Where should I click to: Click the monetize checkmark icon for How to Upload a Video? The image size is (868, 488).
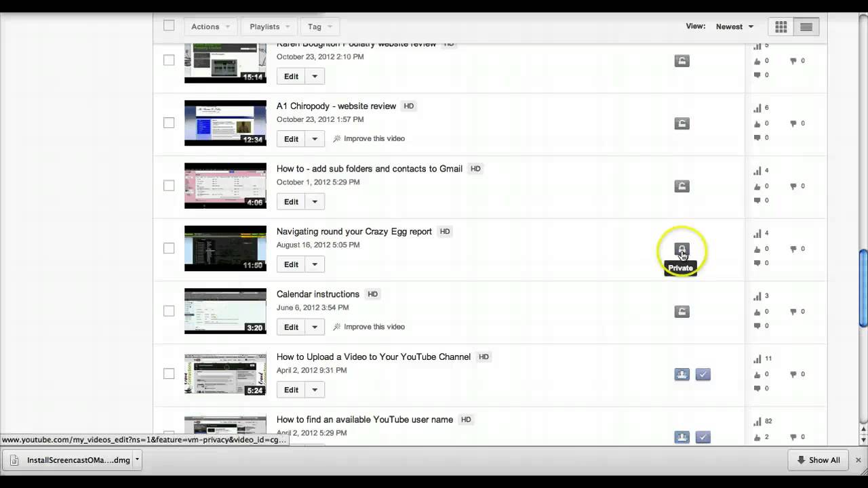703,374
